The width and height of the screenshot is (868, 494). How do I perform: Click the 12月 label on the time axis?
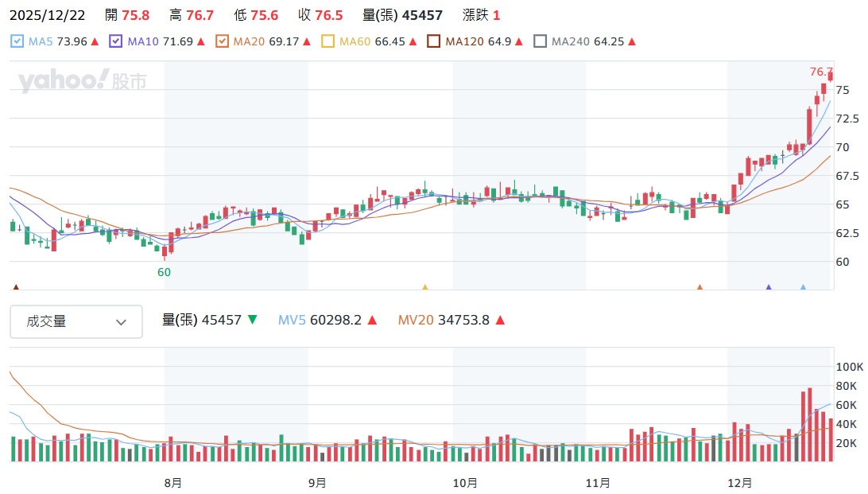740,482
